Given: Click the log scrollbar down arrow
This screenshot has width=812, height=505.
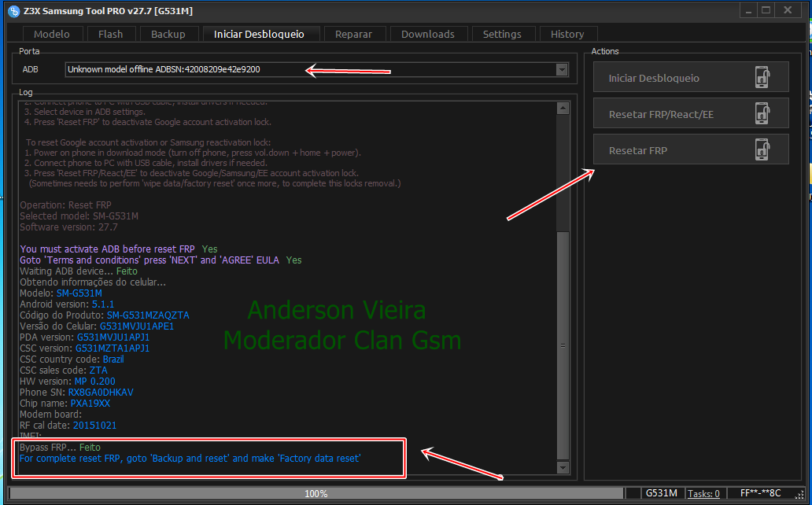Looking at the screenshot, I should point(563,467).
